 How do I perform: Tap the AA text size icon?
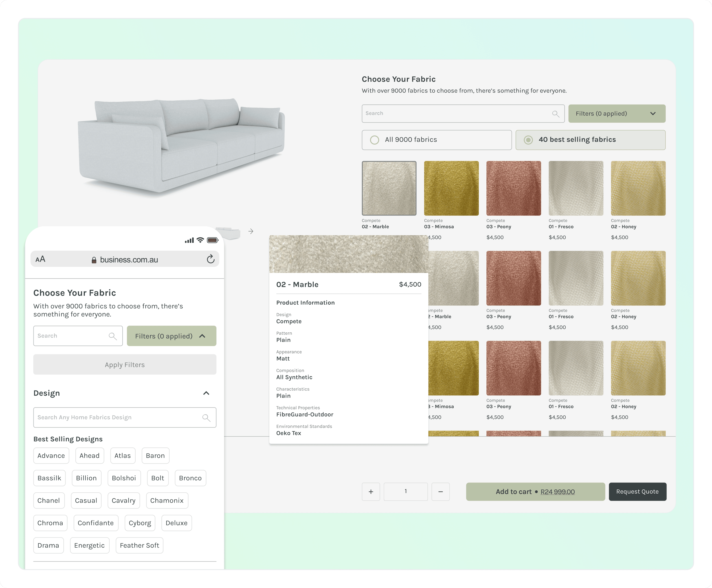[40, 259]
